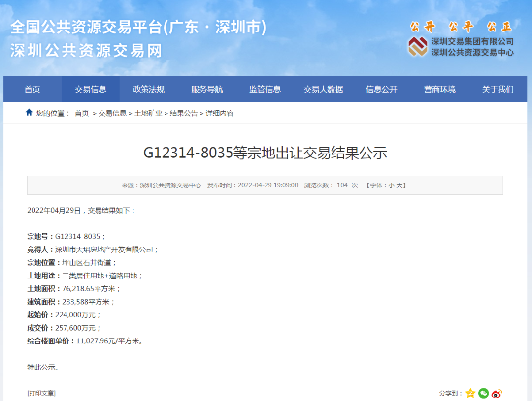
Task: Click the deal price 257,600万元
Action: pyautogui.click(x=75, y=328)
